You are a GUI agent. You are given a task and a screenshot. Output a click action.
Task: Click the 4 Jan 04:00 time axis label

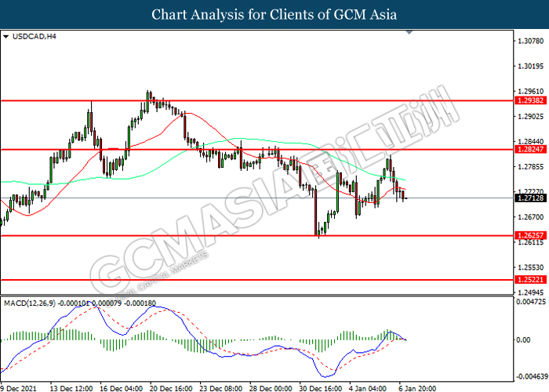tap(368, 389)
